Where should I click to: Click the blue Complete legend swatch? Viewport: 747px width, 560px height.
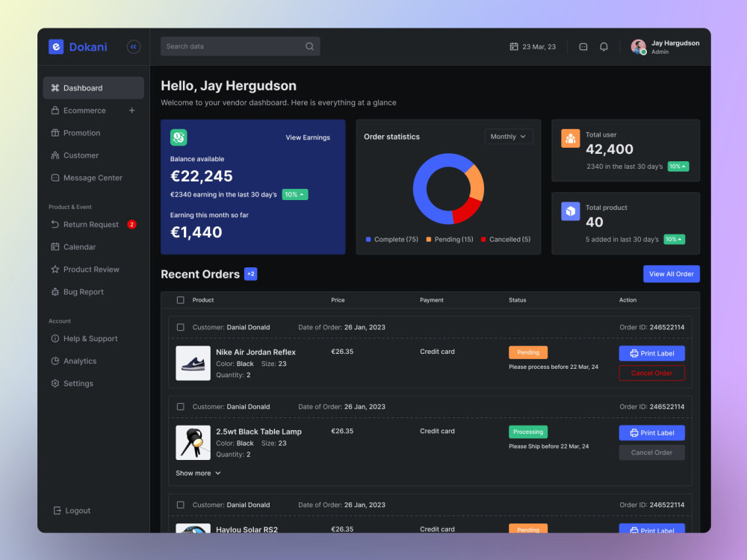tap(368, 240)
